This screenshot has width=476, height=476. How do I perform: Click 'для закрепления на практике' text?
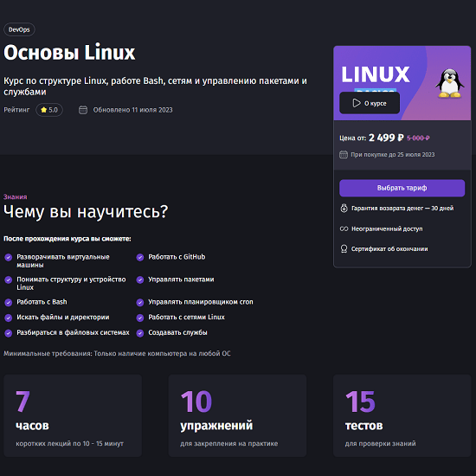tap(228, 443)
